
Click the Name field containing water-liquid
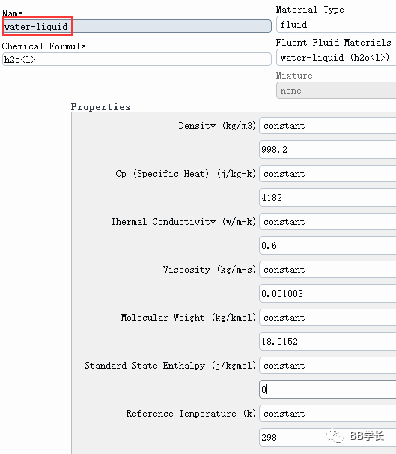click(x=137, y=26)
